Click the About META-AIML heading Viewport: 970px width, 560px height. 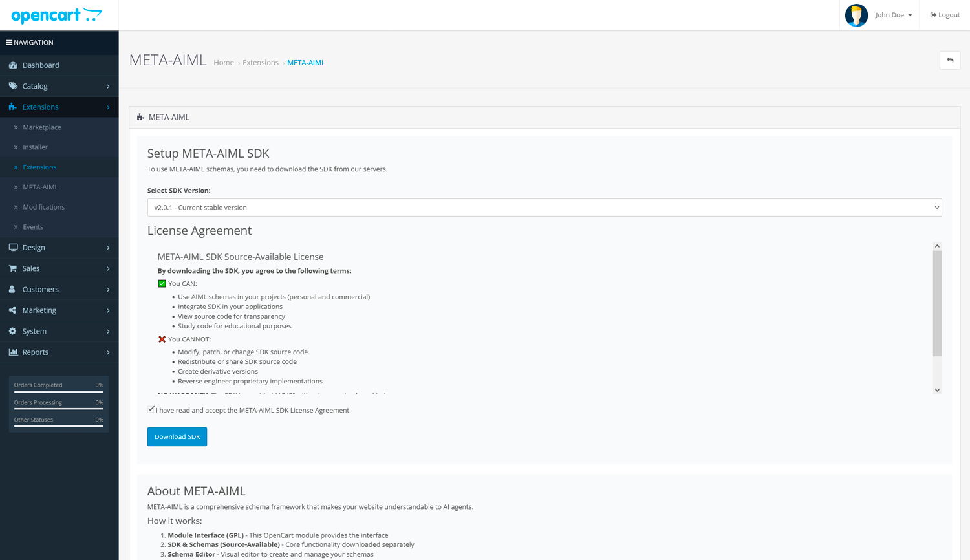(x=197, y=491)
